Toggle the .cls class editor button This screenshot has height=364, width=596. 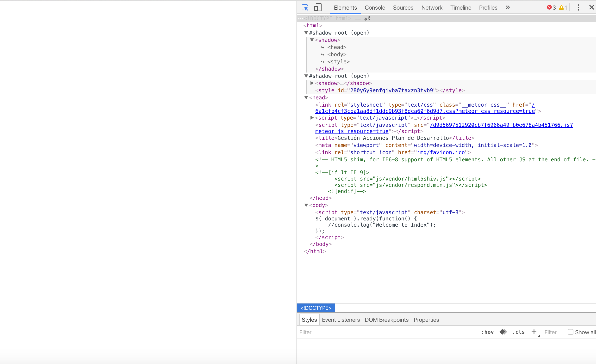[x=518, y=332]
